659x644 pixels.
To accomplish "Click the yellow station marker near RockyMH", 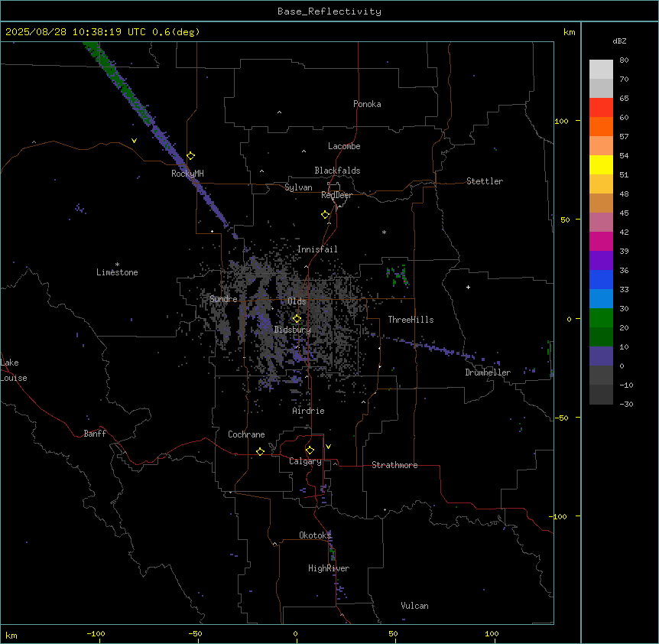I will [190, 155].
